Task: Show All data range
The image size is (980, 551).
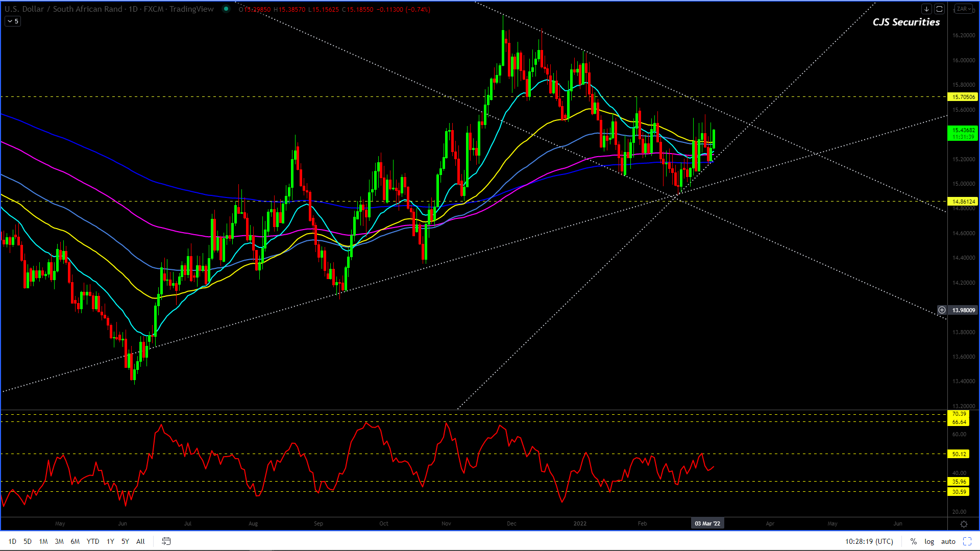Action: [140, 541]
